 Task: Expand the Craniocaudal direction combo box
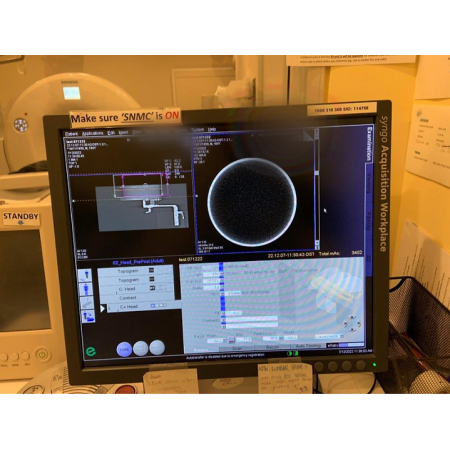[x=329, y=336]
